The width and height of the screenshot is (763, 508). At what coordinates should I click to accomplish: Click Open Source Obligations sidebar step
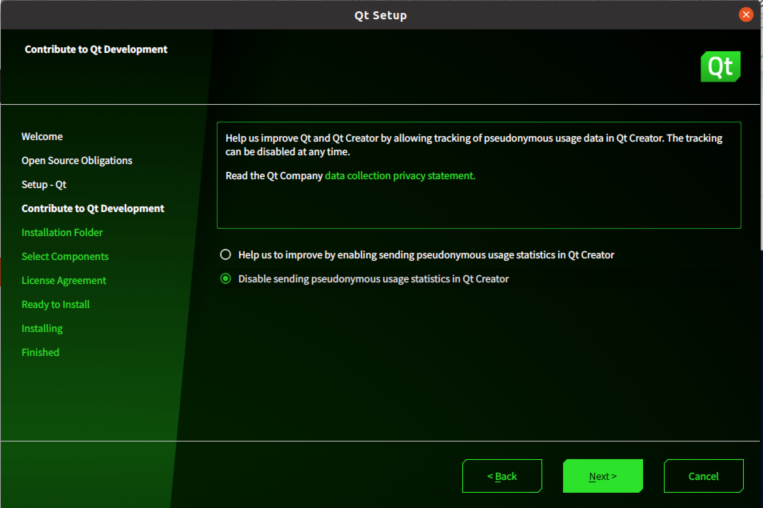pyautogui.click(x=77, y=161)
